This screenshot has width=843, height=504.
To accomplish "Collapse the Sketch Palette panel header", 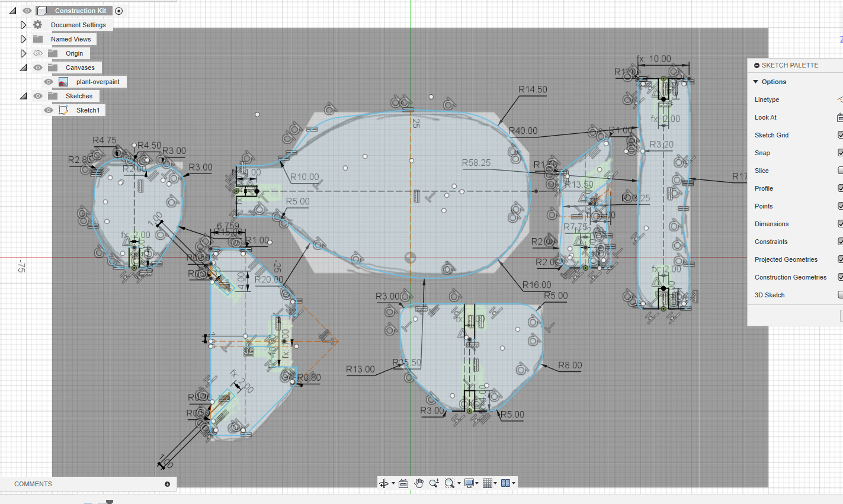I will [x=757, y=65].
